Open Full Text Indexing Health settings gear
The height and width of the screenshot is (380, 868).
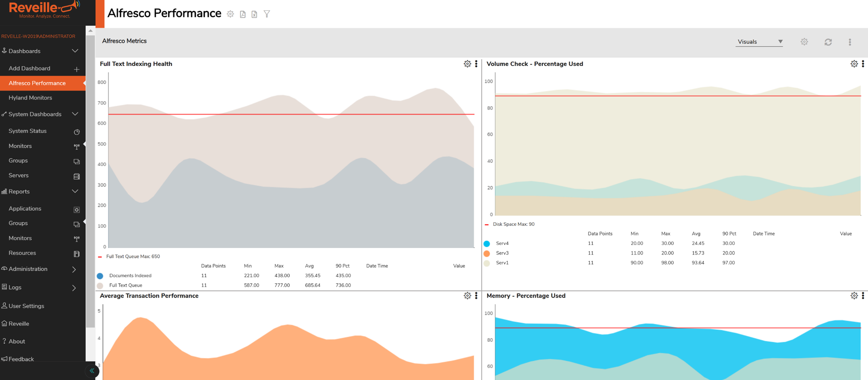pyautogui.click(x=467, y=64)
